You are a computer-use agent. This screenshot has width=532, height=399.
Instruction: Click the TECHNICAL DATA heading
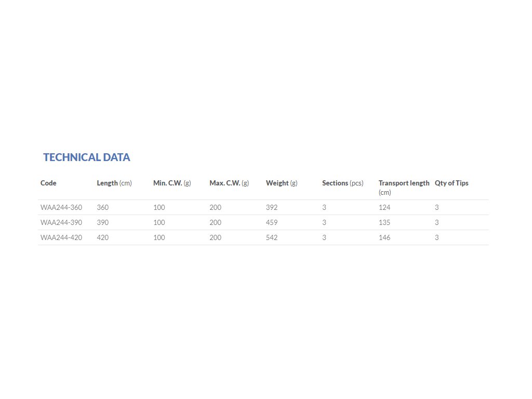pos(87,157)
